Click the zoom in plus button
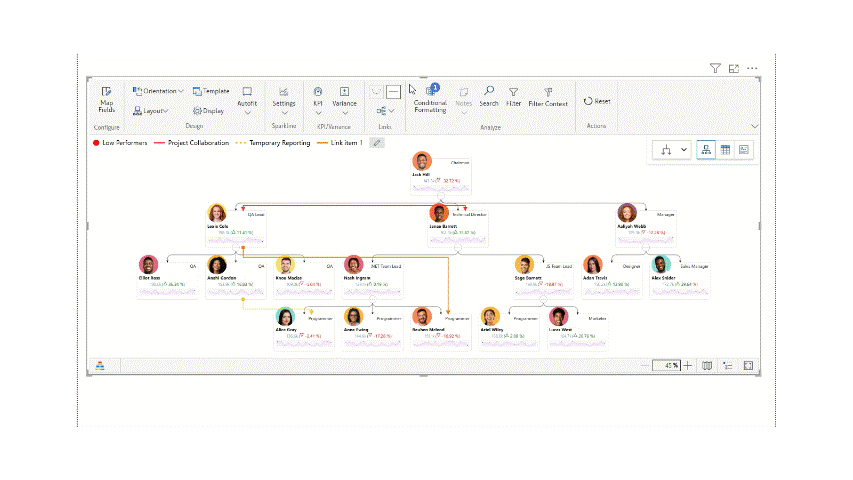The image size is (853, 480). [x=688, y=366]
